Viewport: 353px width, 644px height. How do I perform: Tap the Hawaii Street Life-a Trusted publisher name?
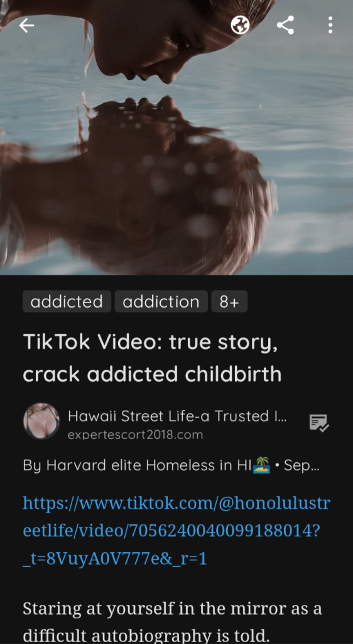pos(177,416)
